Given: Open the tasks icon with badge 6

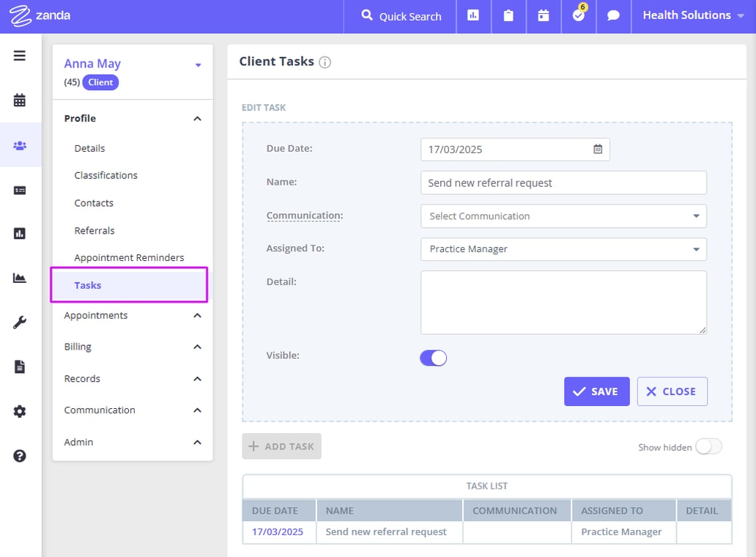Looking at the screenshot, I should (579, 16).
